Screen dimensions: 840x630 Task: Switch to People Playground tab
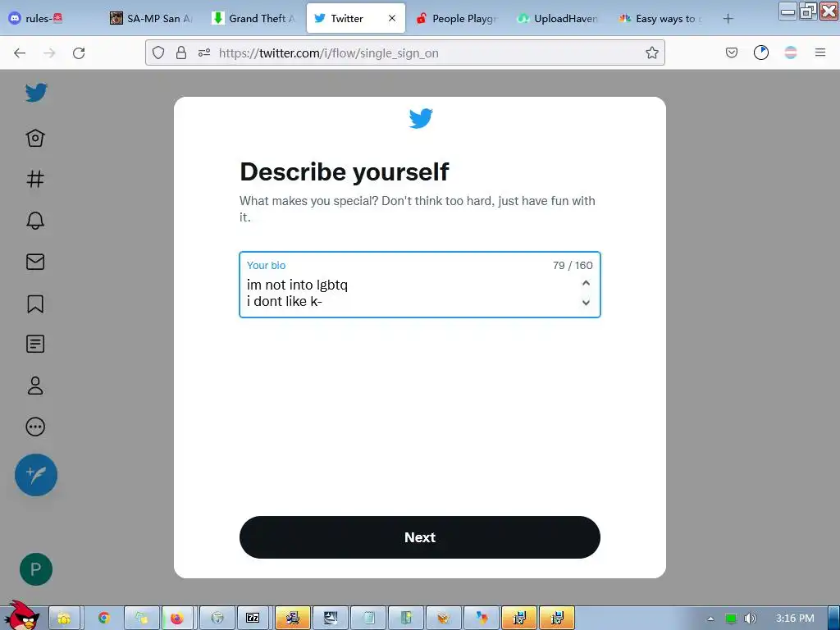pos(458,18)
